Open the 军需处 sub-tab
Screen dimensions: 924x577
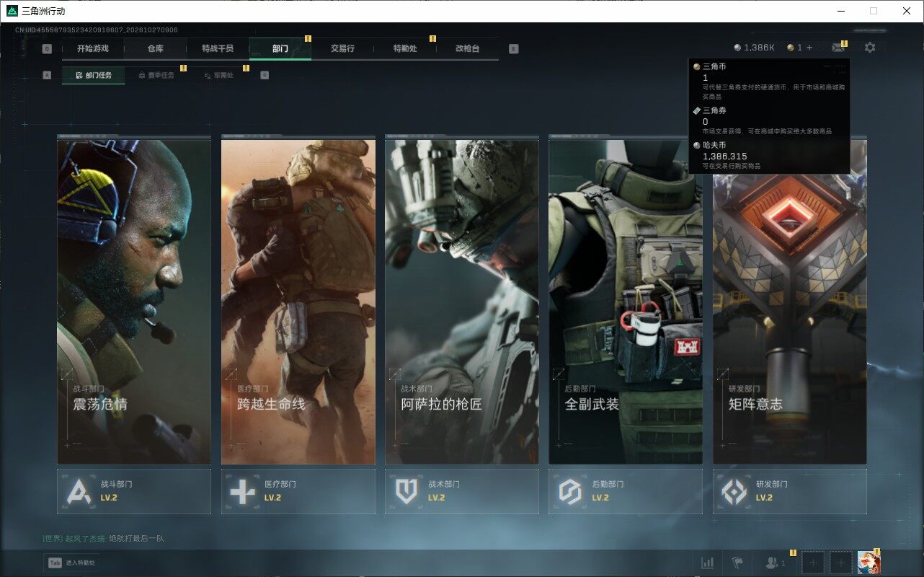tap(218, 75)
